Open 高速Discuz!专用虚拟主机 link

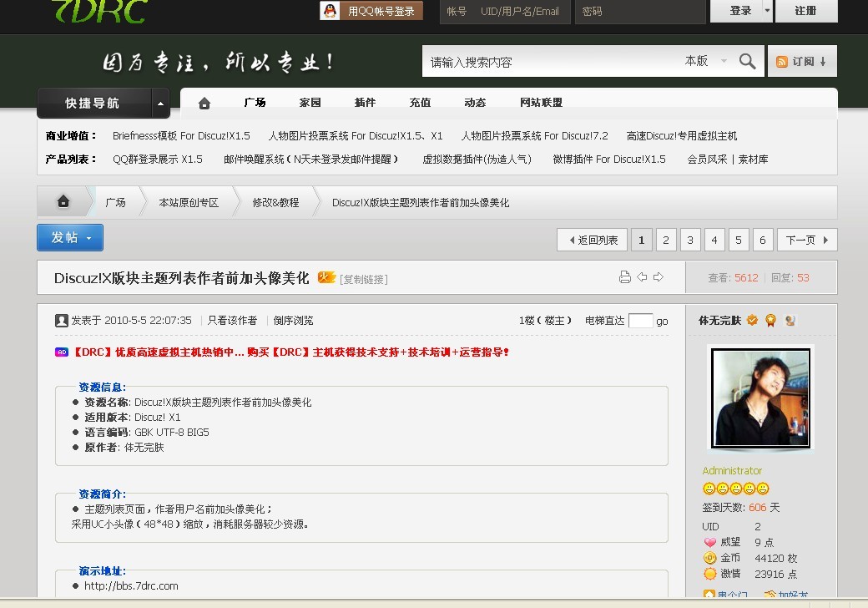681,135
